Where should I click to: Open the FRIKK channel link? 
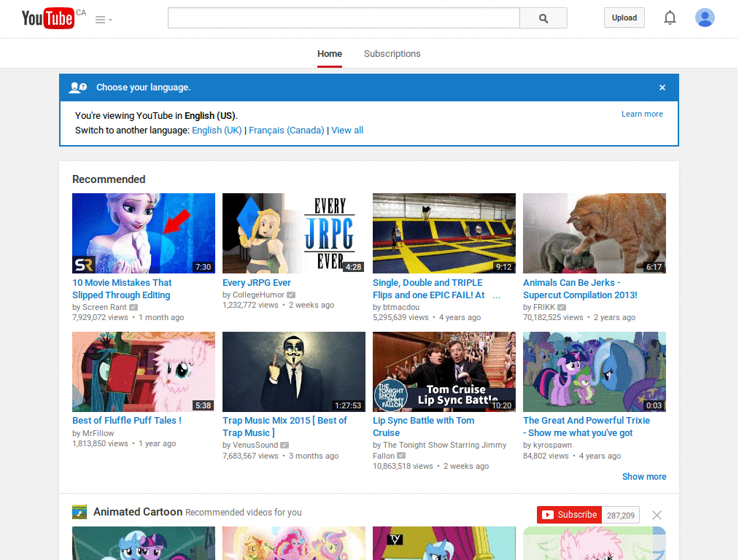click(544, 307)
